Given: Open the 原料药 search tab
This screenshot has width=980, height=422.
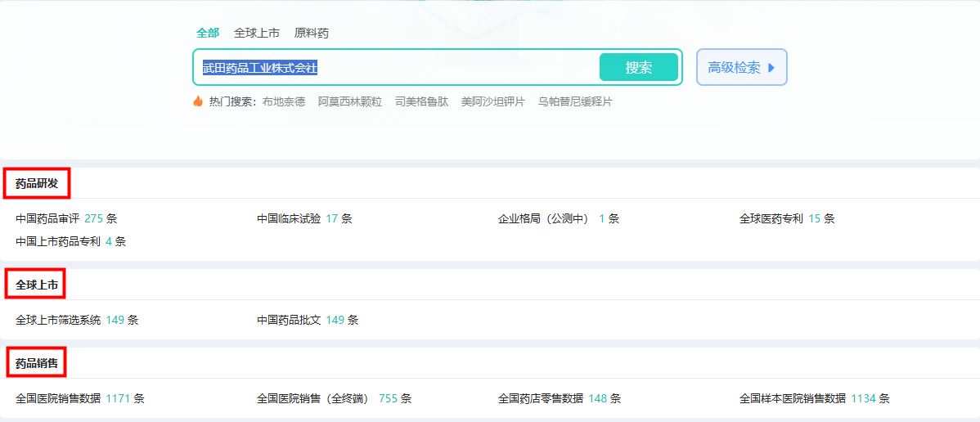Looking at the screenshot, I should (x=312, y=33).
